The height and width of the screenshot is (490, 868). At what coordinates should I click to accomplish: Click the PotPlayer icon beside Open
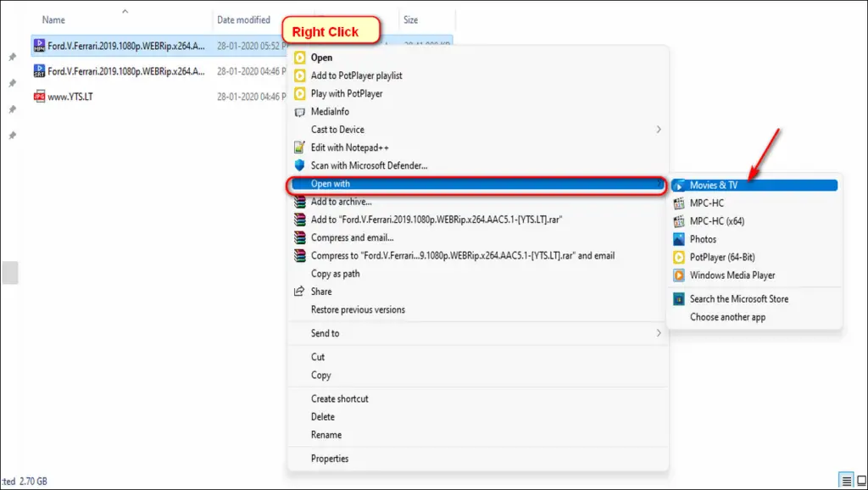pyautogui.click(x=299, y=58)
